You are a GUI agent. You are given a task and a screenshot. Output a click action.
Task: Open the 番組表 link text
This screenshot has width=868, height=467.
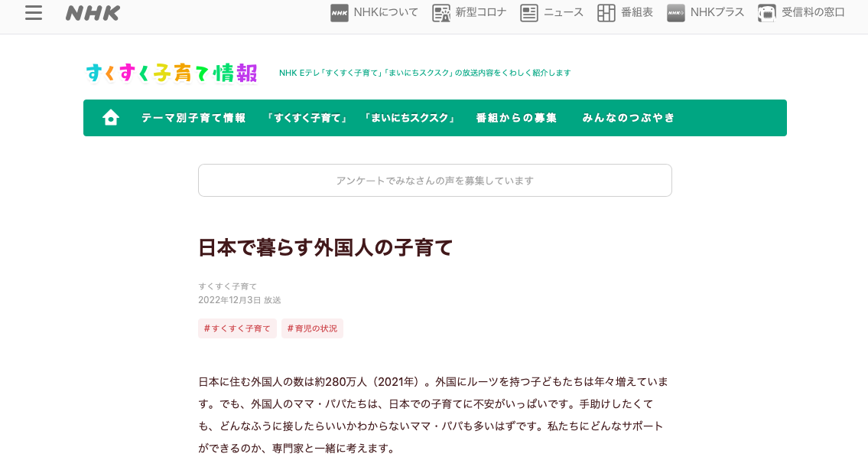tap(637, 12)
